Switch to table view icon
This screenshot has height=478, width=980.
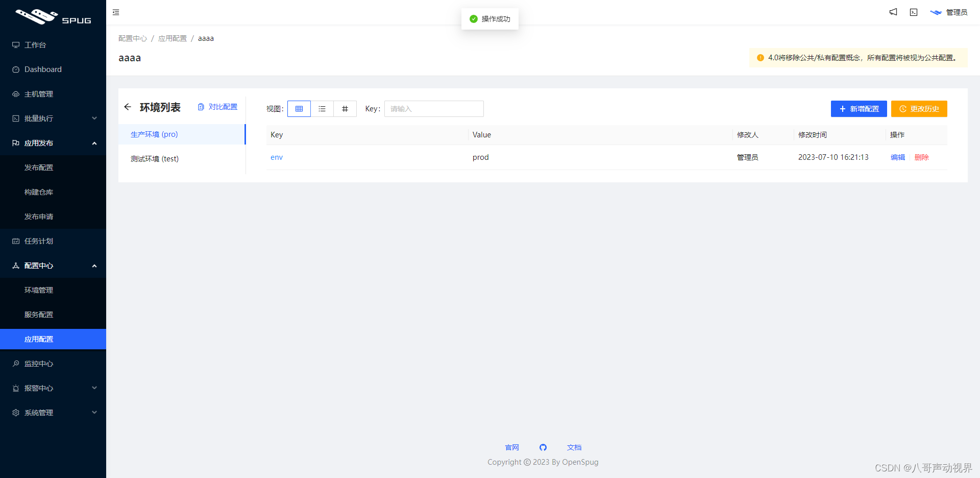[299, 109]
